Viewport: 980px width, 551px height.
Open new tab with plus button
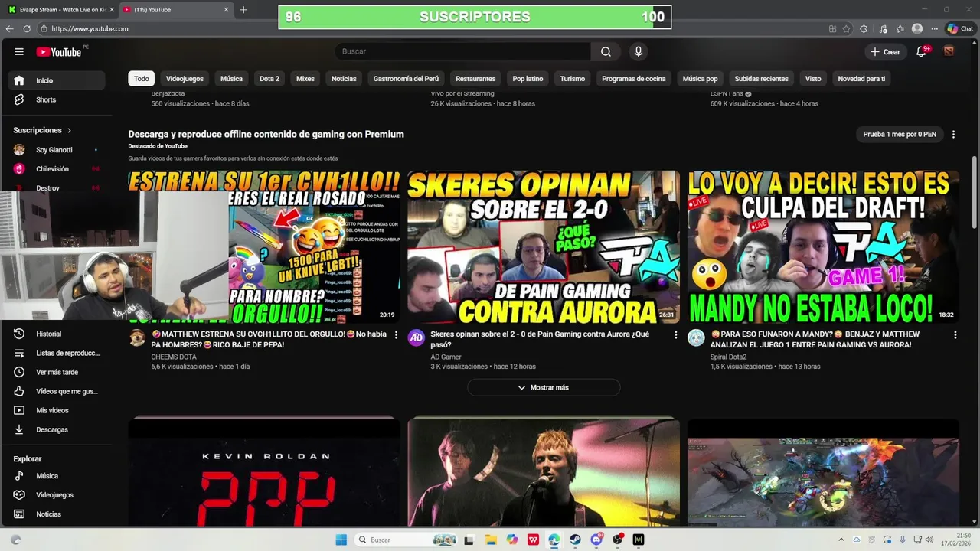tap(243, 10)
